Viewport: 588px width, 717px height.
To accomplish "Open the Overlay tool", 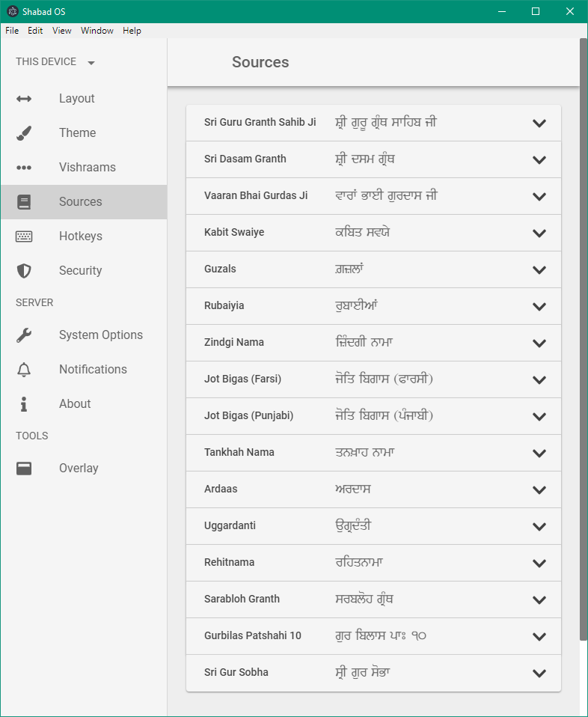I will (84, 469).
